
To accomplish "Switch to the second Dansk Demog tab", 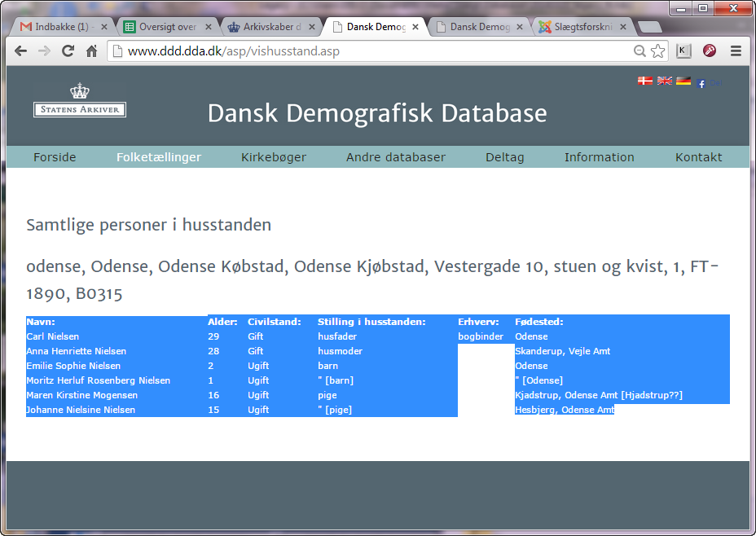I will pos(477,27).
